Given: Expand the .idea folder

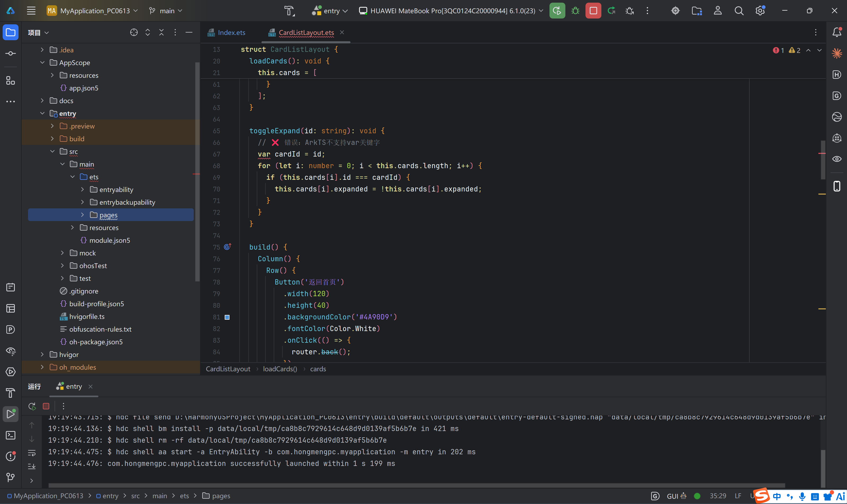Looking at the screenshot, I should [x=42, y=50].
